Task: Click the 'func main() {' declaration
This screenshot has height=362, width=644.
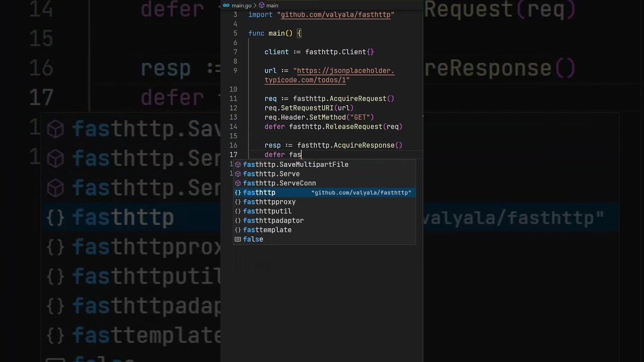Action: [x=275, y=33]
